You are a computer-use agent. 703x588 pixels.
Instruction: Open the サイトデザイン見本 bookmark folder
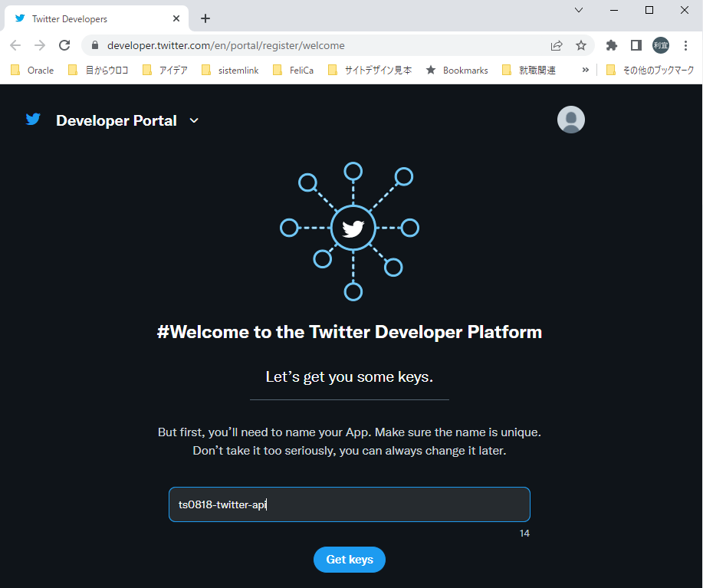point(370,70)
